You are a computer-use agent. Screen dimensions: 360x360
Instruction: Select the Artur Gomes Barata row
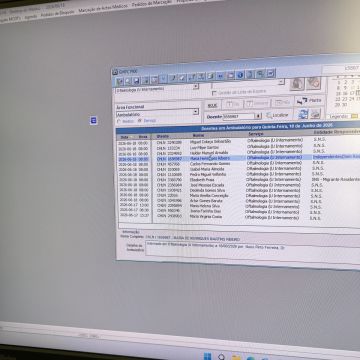click(238, 201)
